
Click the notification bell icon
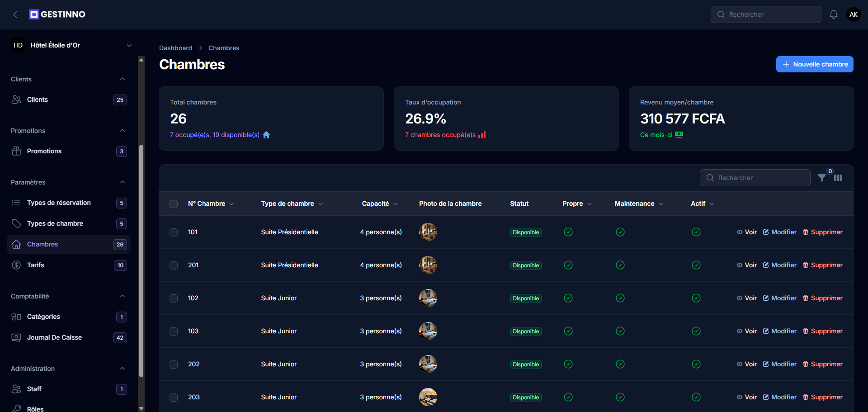click(x=834, y=14)
